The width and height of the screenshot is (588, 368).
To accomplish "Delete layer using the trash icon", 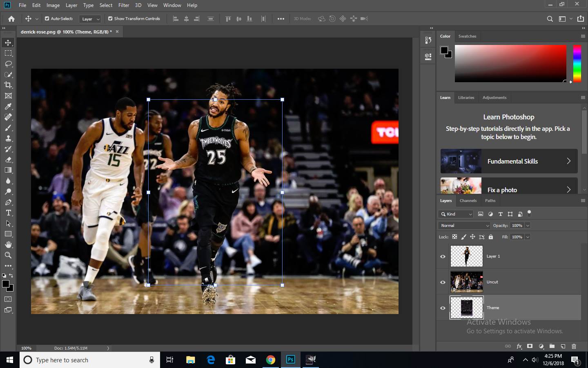I will [574, 346].
